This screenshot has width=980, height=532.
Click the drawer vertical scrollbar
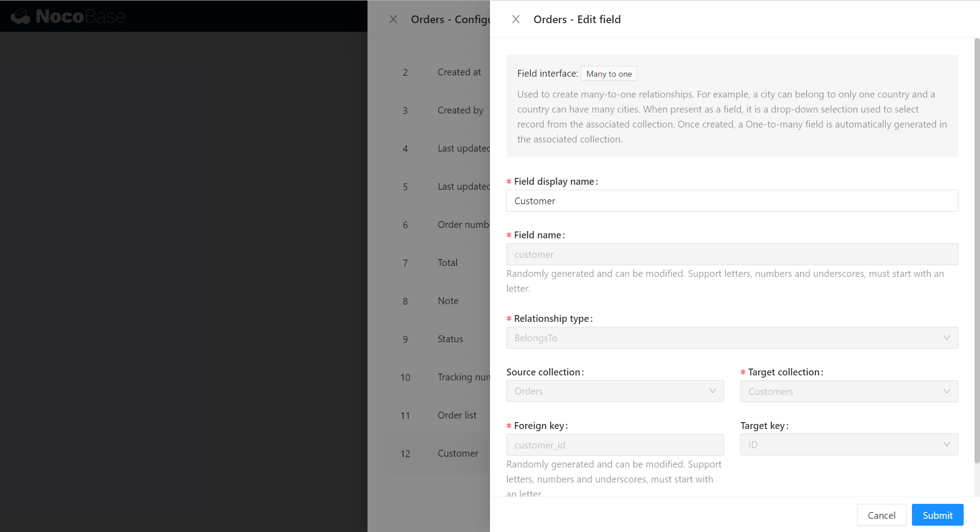977,250
